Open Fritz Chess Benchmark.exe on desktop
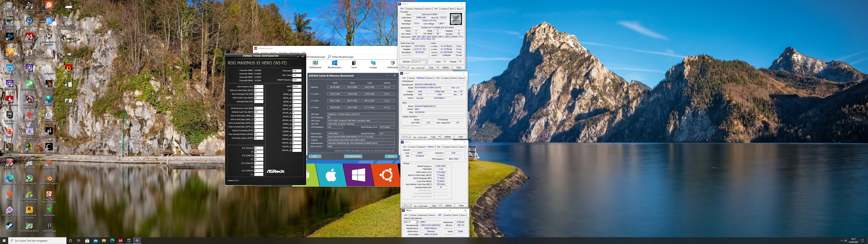 tap(49, 197)
